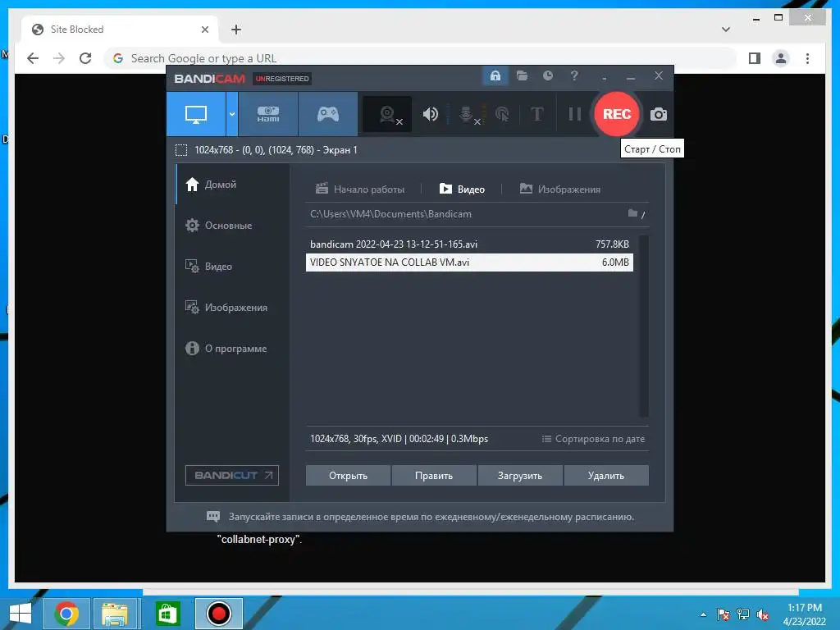Open Bandicut link button
This screenshot has width=840, height=630.
click(232, 475)
